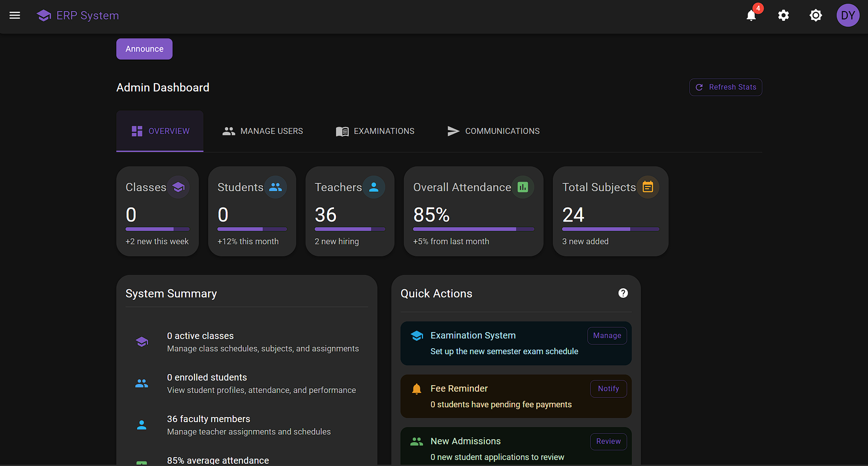Click the Overall Attendance value 85%
The width and height of the screenshot is (868, 466).
pyautogui.click(x=431, y=215)
